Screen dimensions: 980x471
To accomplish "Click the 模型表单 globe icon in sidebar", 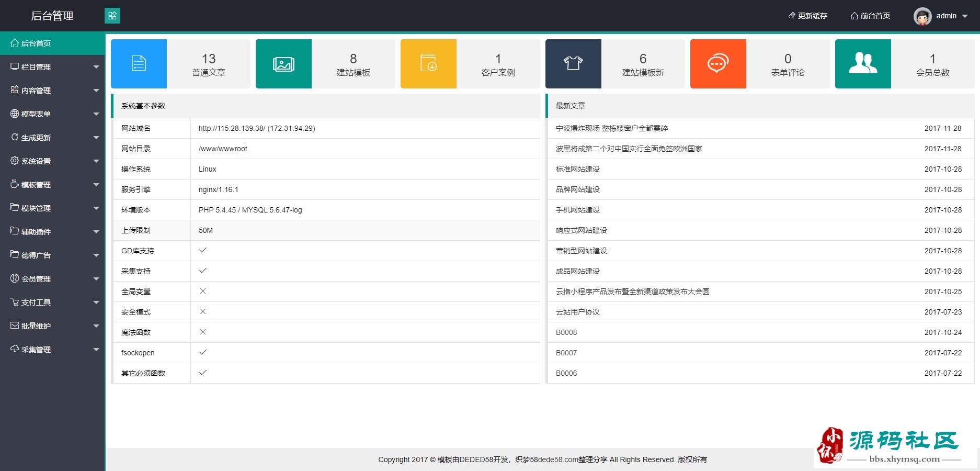I will click(x=15, y=114).
